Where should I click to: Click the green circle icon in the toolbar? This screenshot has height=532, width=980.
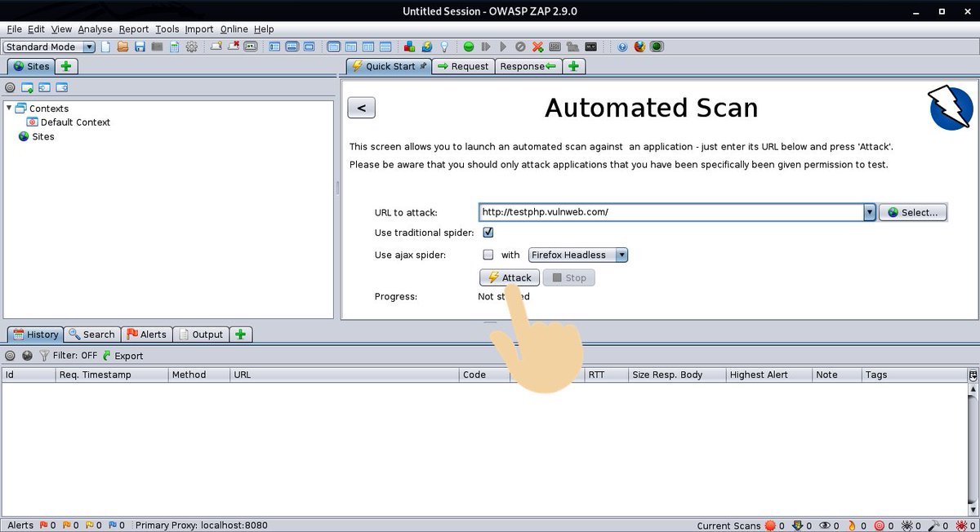click(x=469, y=47)
